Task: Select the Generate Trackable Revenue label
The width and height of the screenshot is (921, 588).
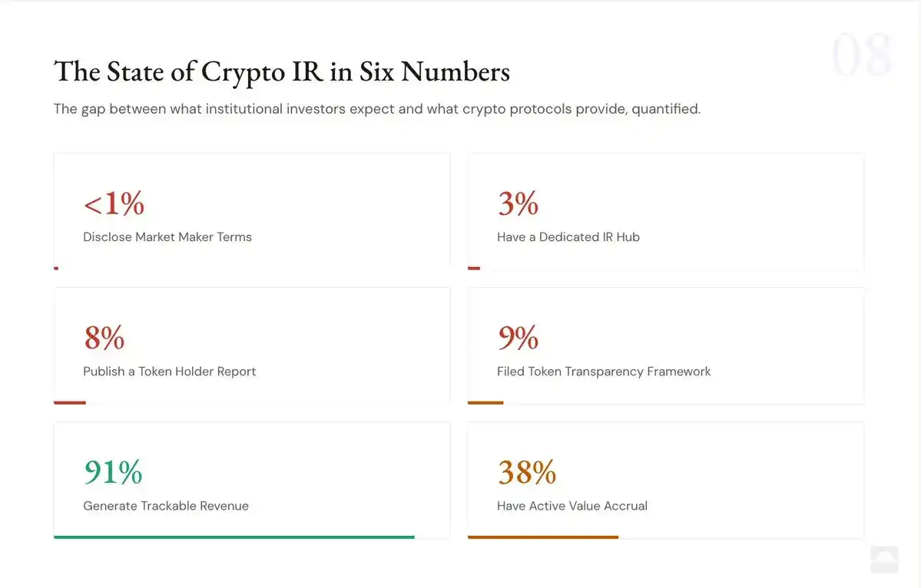Action: (x=166, y=506)
